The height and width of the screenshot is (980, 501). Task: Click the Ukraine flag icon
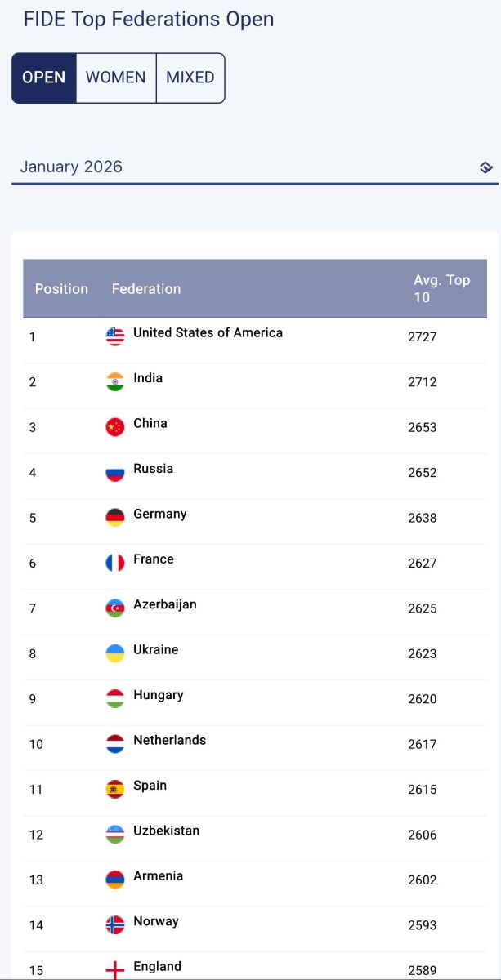(x=115, y=653)
